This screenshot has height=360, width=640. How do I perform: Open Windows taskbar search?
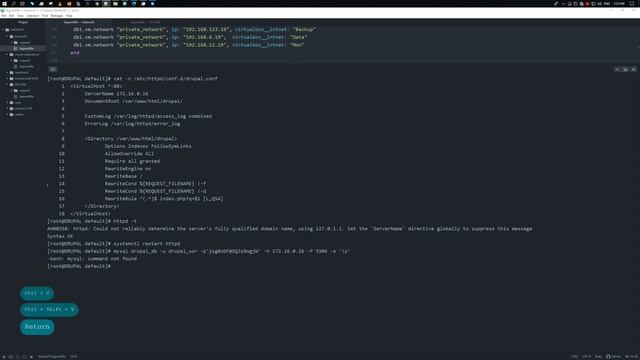[x=13, y=3]
